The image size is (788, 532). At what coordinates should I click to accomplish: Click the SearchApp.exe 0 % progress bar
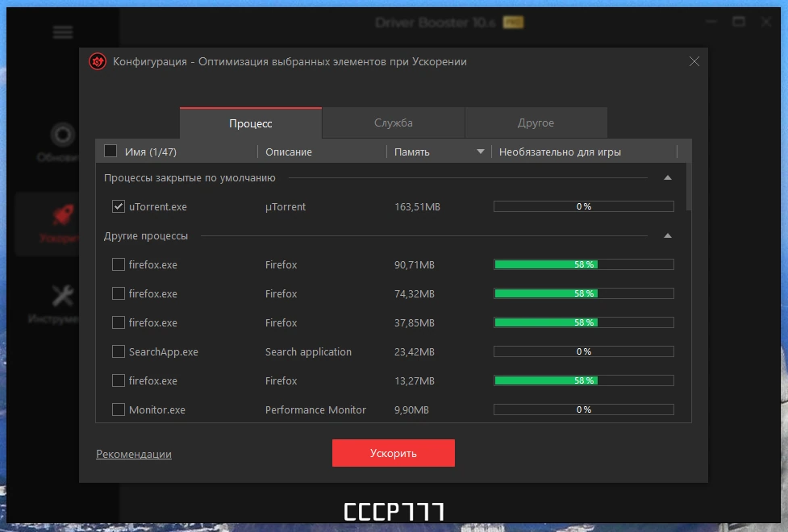[583, 351]
